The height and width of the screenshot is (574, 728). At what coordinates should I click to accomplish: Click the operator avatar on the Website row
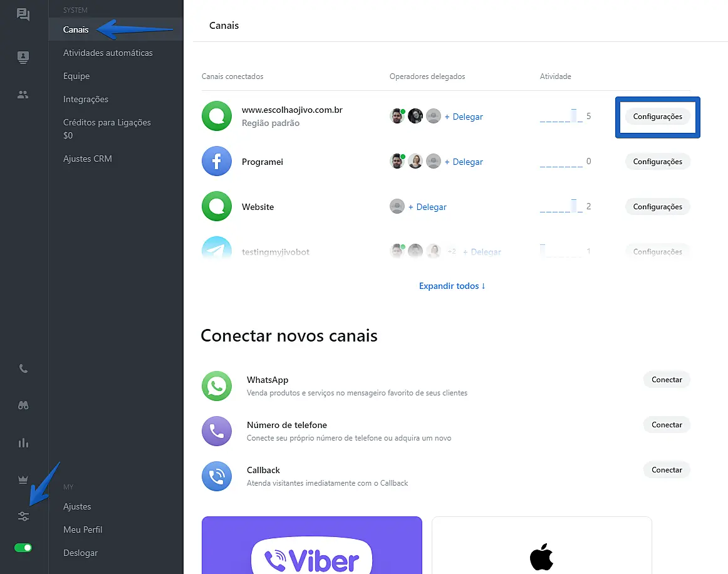(x=397, y=206)
